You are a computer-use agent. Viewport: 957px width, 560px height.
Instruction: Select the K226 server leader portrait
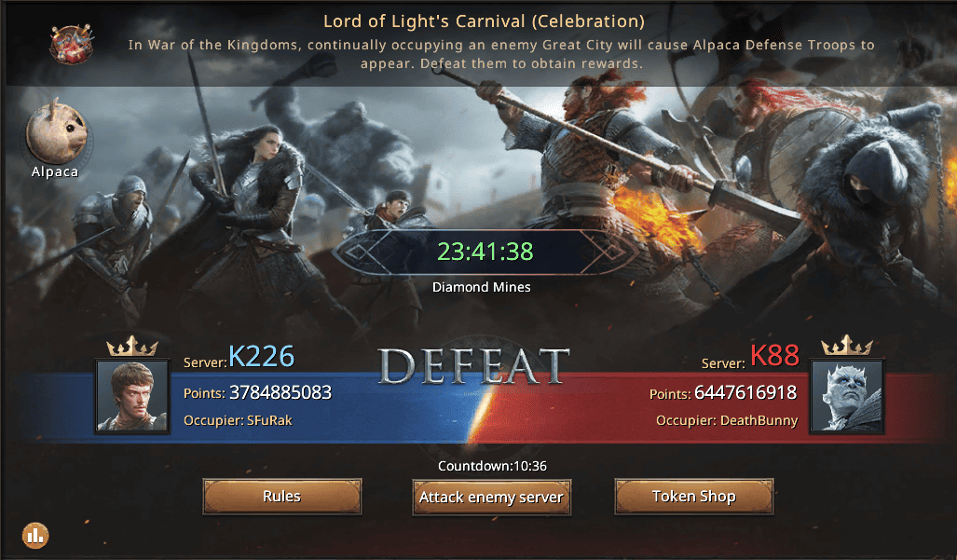tap(132, 396)
